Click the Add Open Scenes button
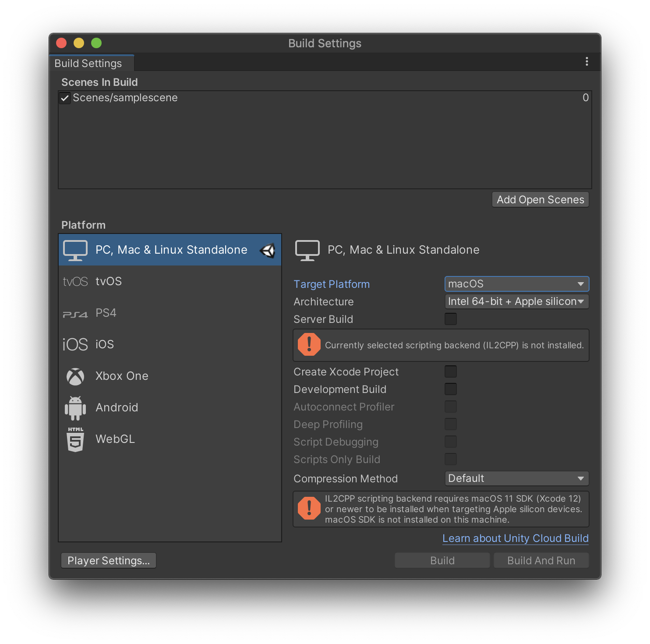The height and width of the screenshot is (644, 650). coord(540,200)
